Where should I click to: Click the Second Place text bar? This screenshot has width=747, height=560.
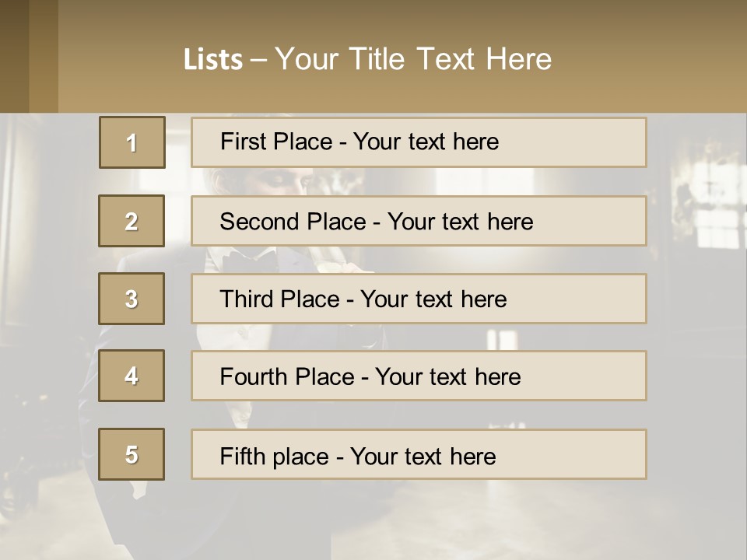419,221
